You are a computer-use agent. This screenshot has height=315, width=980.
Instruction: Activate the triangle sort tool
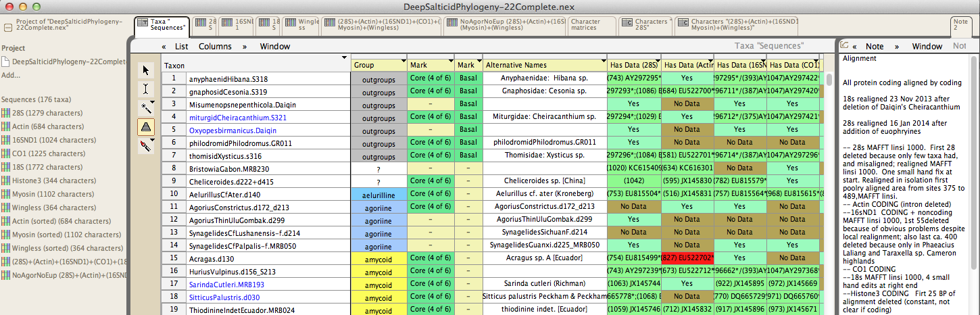tap(146, 126)
